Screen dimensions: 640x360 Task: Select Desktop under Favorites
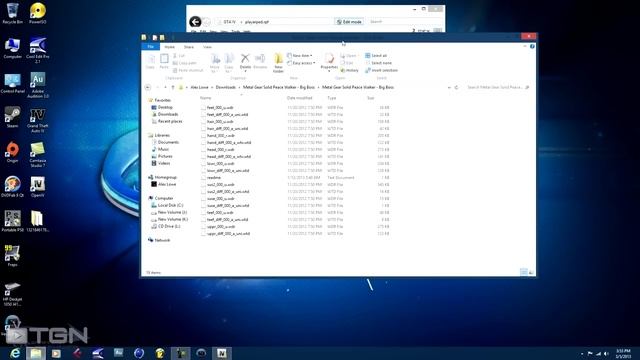point(162,107)
